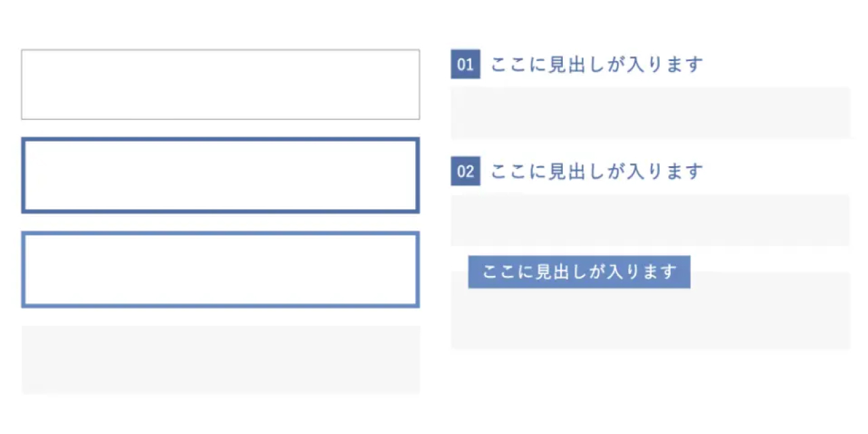Screen dimensions: 868x434
Task: Click inside the thin gray outlined box
Action: coord(220,85)
